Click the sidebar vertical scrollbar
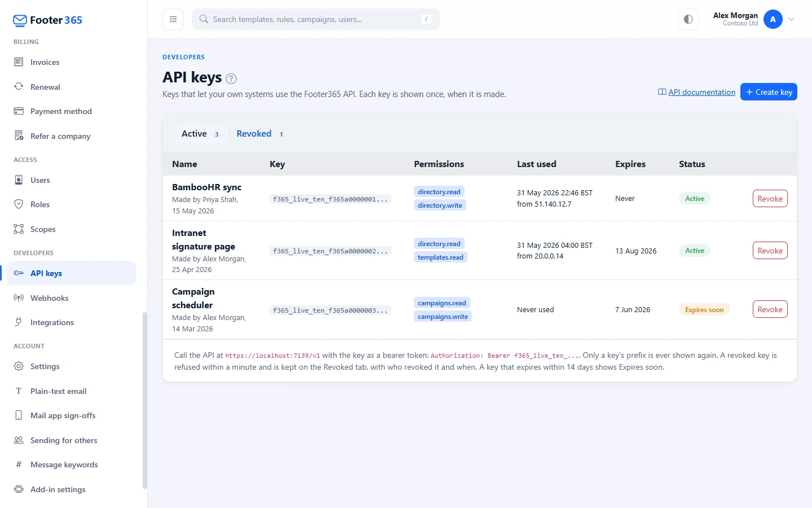Image resolution: width=812 pixels, height=508 pixels. pos(145,400)
